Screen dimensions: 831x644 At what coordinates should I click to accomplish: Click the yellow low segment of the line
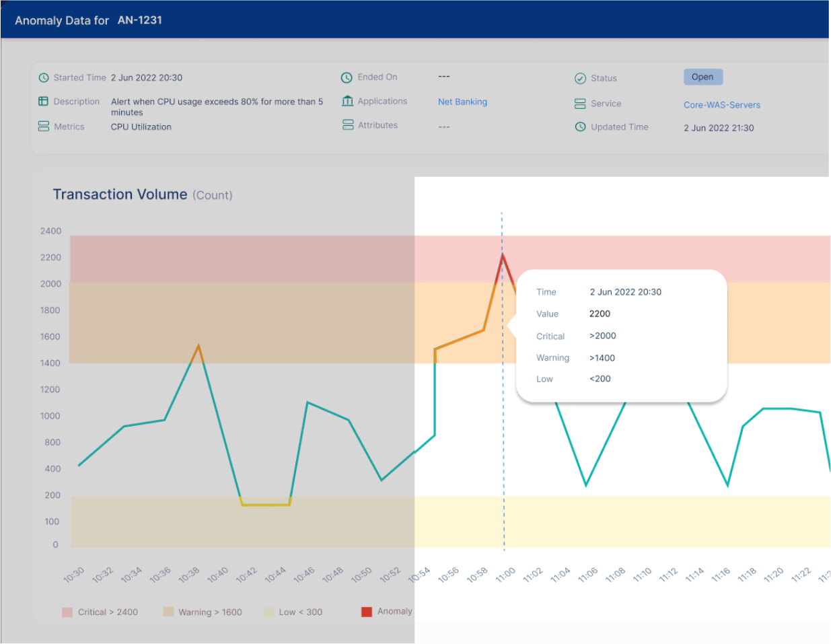pos(266,504)
